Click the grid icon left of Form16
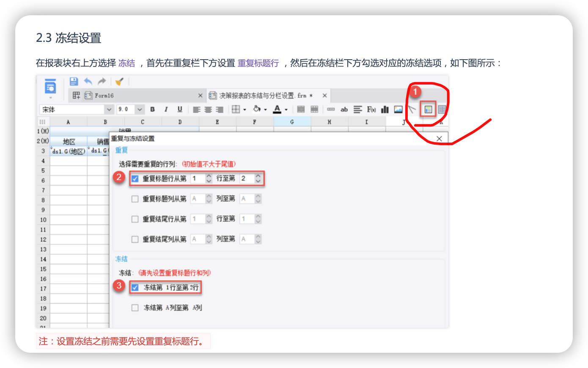Screen dimensions: 588x368 tap(76, 96)
